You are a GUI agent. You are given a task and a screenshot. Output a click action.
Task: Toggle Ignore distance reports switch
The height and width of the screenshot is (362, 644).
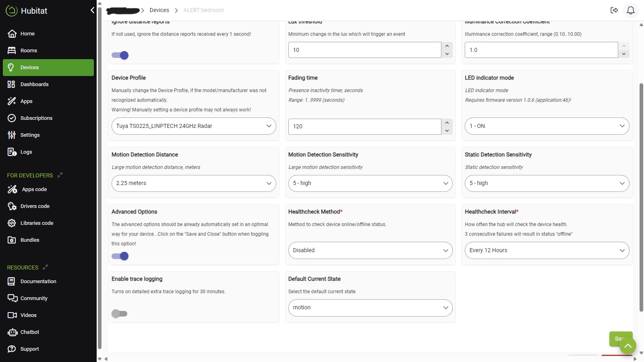pyautogui.click(x=120, y=56)
